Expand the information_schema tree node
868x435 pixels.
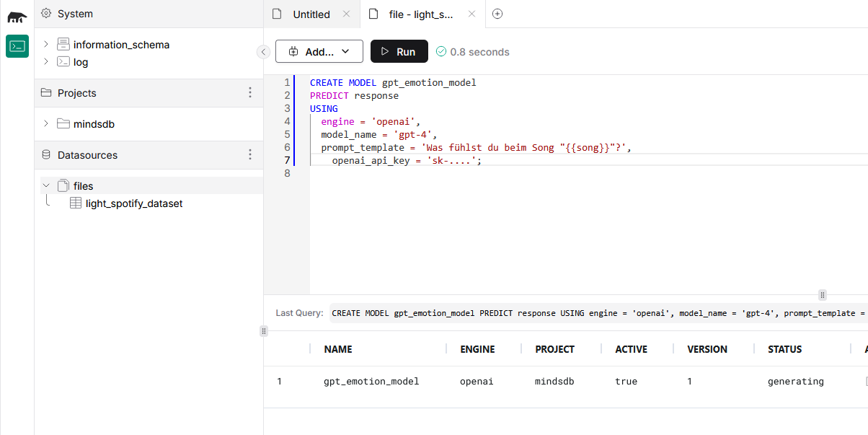pos(46,44)
